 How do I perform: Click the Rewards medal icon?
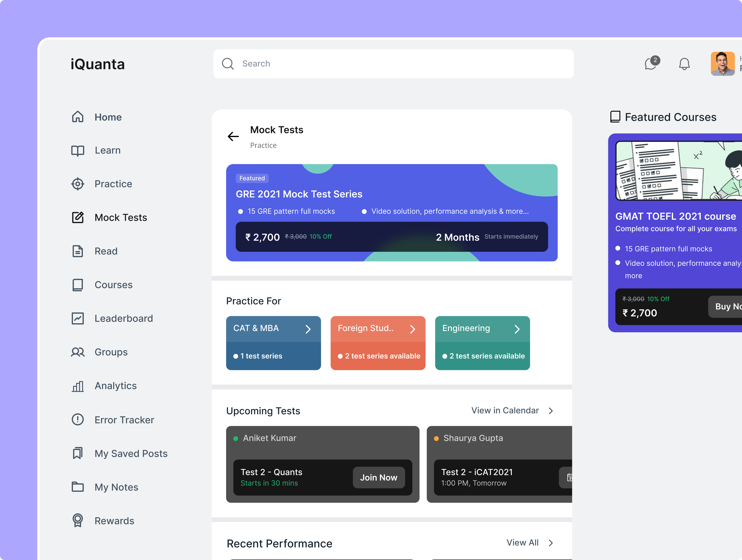(78, 520)
